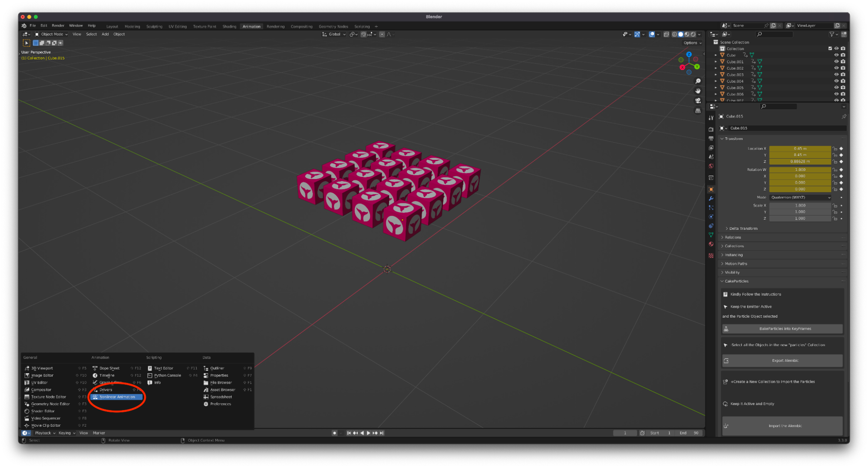Select Nonlinear Animation editor type
This screenshot has height=468, width=868.
[x=116, y=397]
